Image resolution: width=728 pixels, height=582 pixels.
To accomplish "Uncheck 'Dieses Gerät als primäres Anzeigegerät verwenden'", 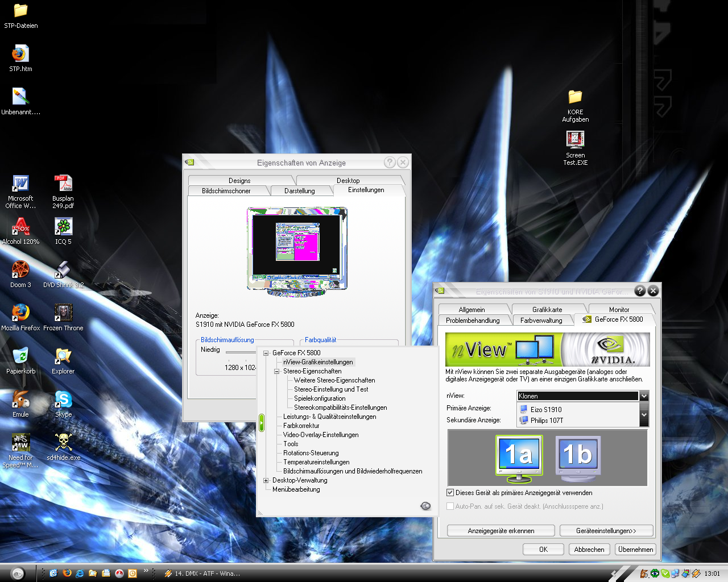I will (450, 493).
